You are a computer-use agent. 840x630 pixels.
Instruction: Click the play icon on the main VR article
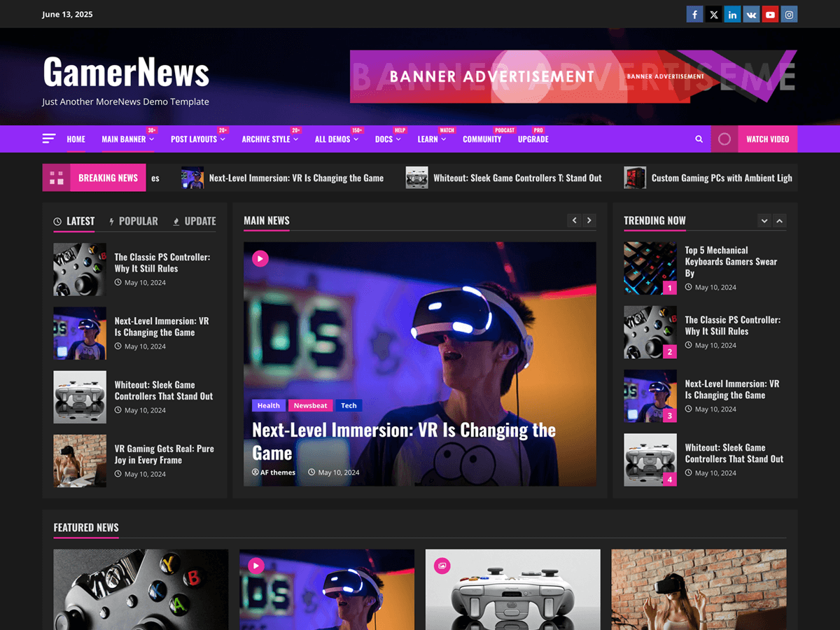[260, 258]
